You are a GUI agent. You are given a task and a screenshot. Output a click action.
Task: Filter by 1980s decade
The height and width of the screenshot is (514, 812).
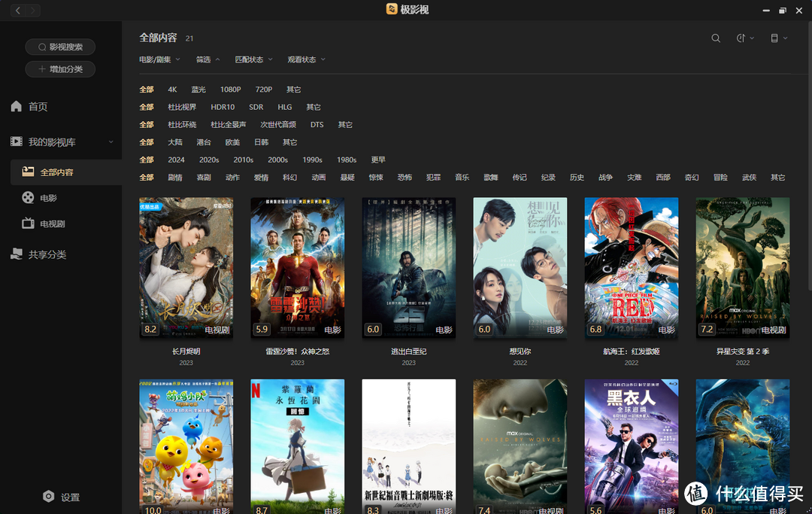coord(347,160)
